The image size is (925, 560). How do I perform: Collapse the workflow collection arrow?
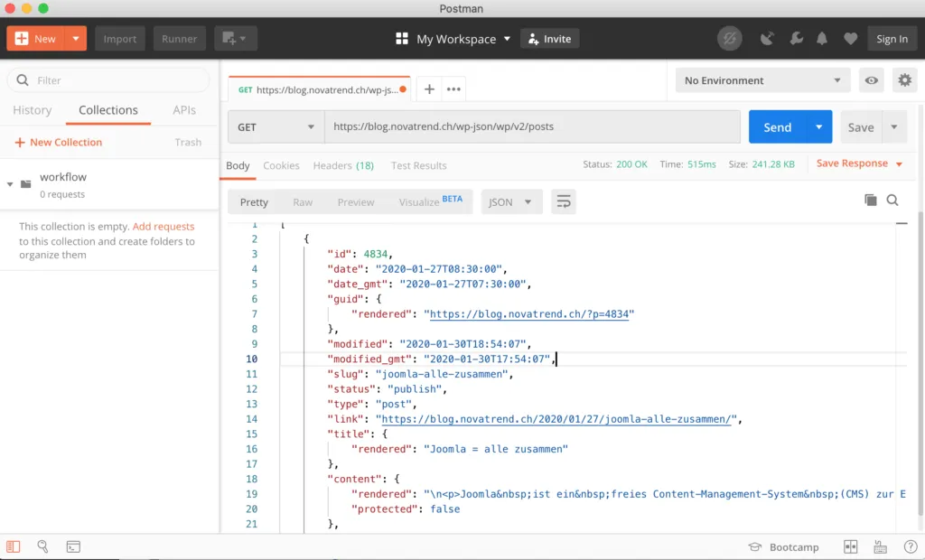(10, 184)
